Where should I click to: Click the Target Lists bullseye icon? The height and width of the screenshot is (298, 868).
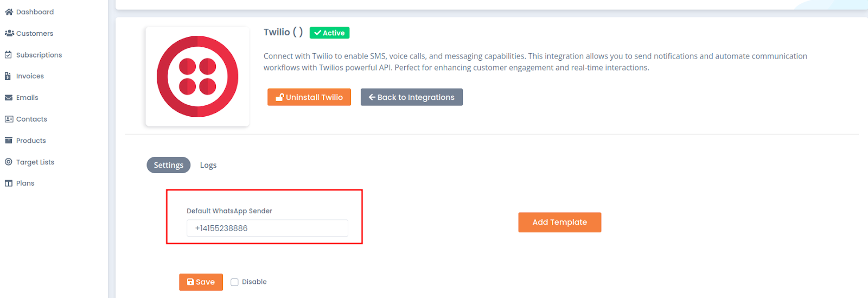pyautogui.click(x=8, y=162)
